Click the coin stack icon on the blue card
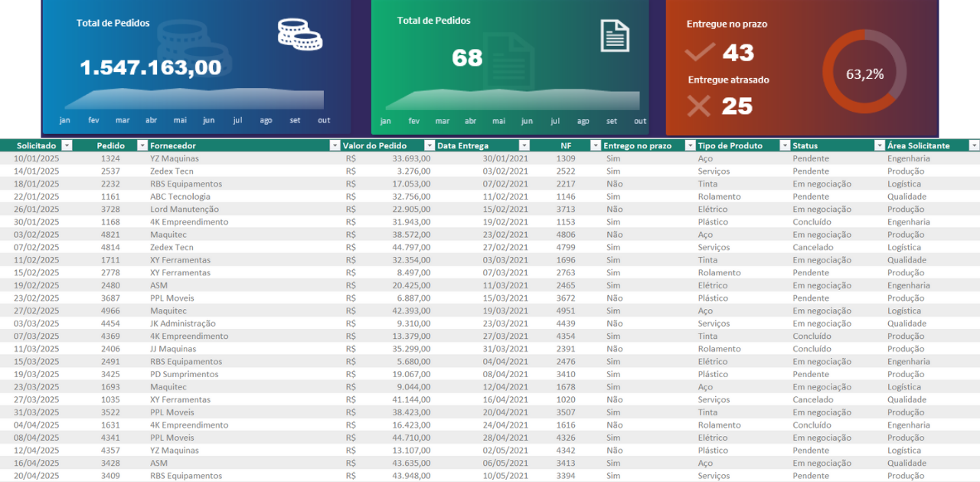The width and height of the screenshot is (980, 482). coord(299,34)
